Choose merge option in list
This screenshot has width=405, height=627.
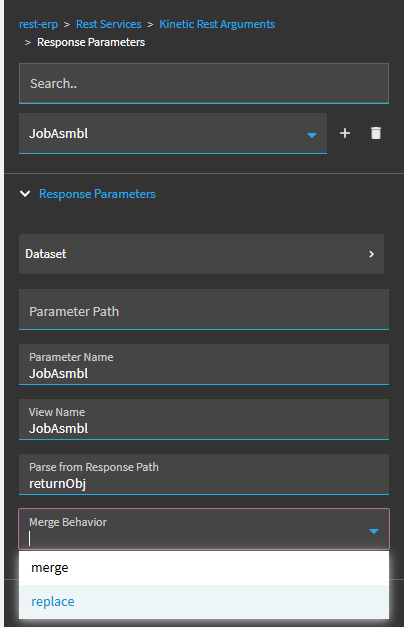tap(204, 568)
